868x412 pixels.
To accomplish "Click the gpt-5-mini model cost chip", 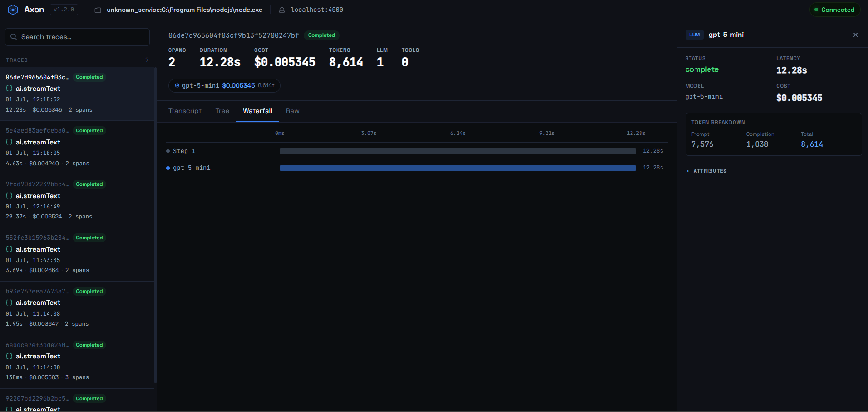I will click(x=224, y=85).
